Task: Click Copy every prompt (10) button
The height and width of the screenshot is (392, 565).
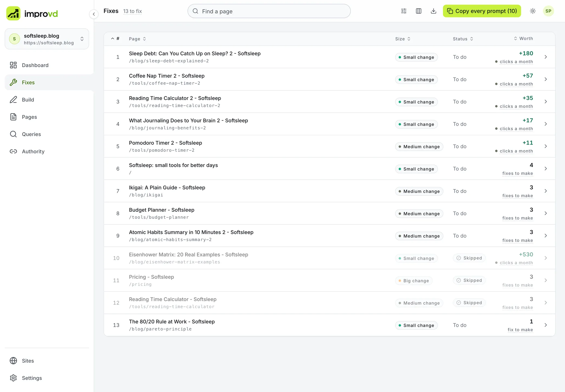Action: coord(482,11)
